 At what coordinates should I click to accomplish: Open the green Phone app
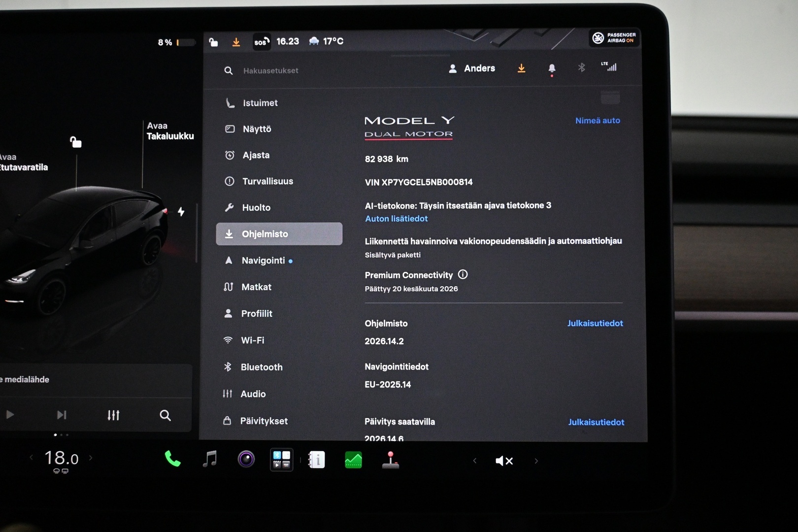172,459
